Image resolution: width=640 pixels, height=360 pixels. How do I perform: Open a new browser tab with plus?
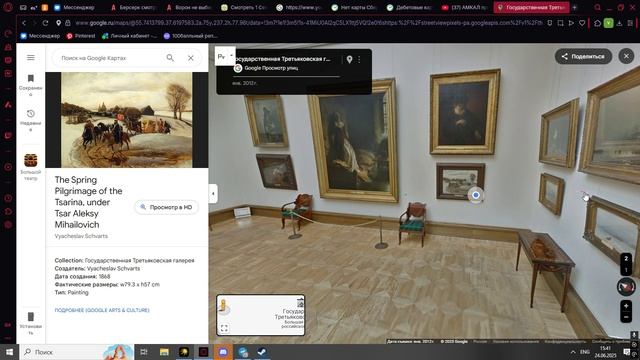point(574,7)
